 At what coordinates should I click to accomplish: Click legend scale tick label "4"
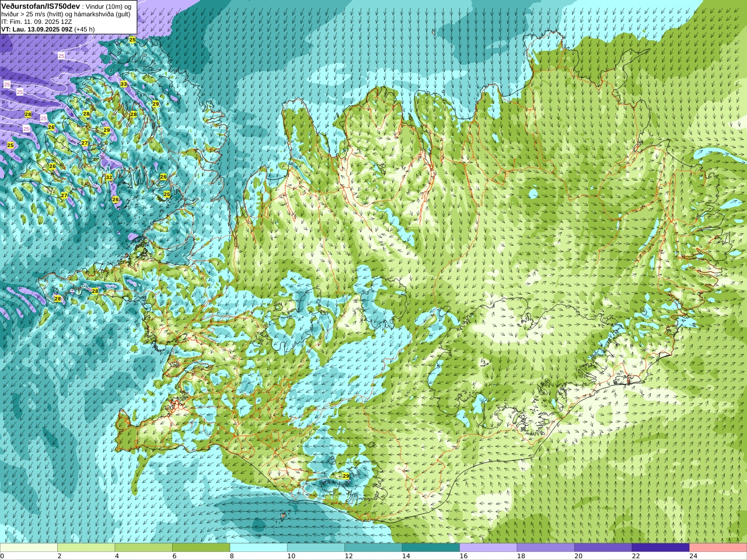pyautogui.click(x=117, y=556)
